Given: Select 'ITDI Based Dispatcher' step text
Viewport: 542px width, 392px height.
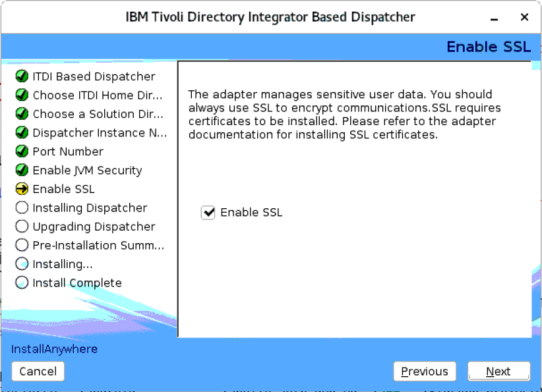Looking at the screenshot, I should [94, 76].
